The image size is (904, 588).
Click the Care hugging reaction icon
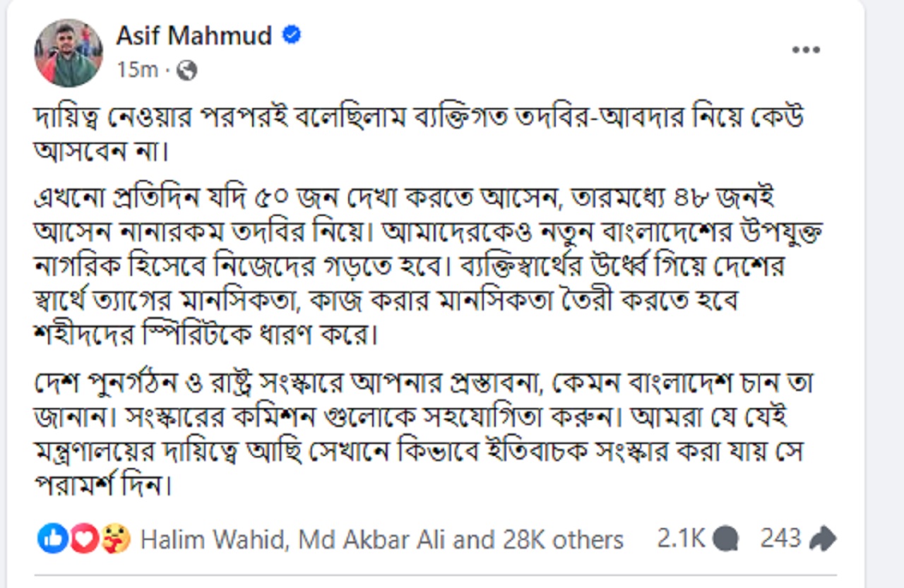[x=117, y=539]
